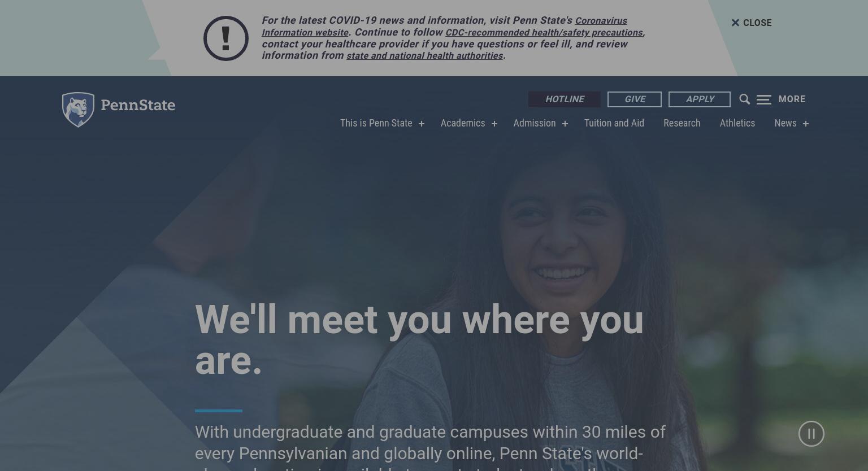Viewport: 868px width, 471px height.
Task: Click the APPLY button
Action: tap(700, 99)
